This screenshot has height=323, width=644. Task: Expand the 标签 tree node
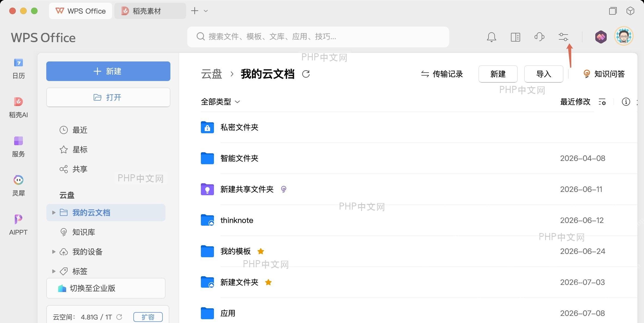[x=54, y=271]
